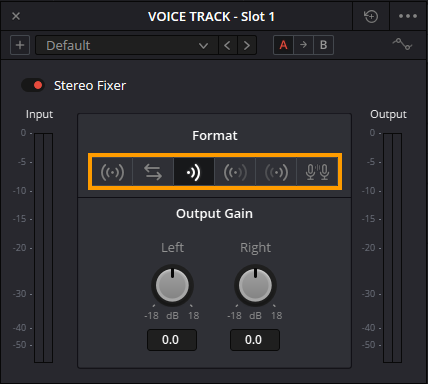This screenshot has height=384, width=428.
Task: Select the highlighted mono format icon
Action: tap(194, 172)
